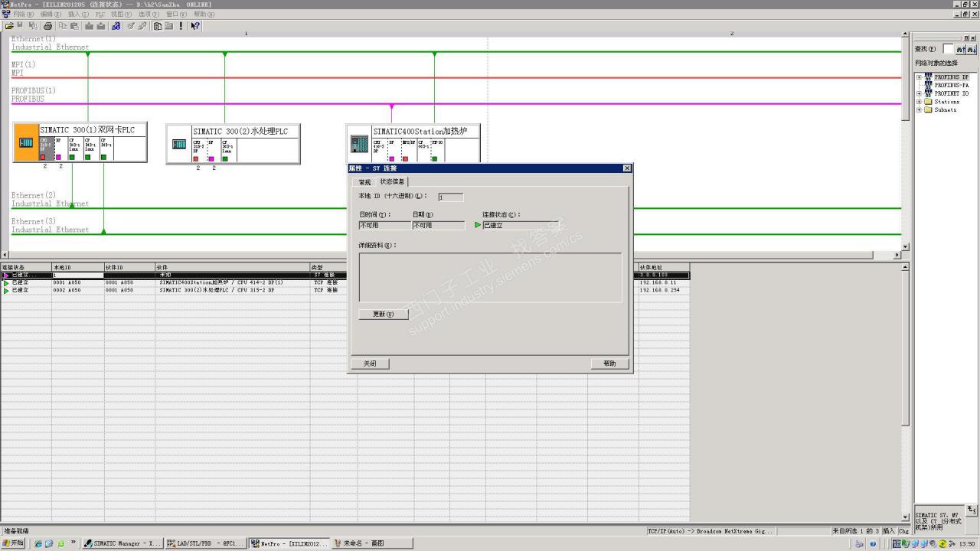Open the 帮助 menu
The height and width of the screenshot is (551, 980).
[204, 14]
